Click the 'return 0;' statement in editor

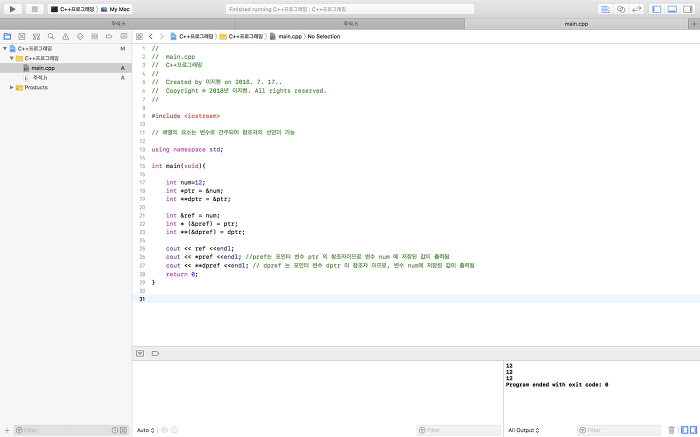coord(182,275)
